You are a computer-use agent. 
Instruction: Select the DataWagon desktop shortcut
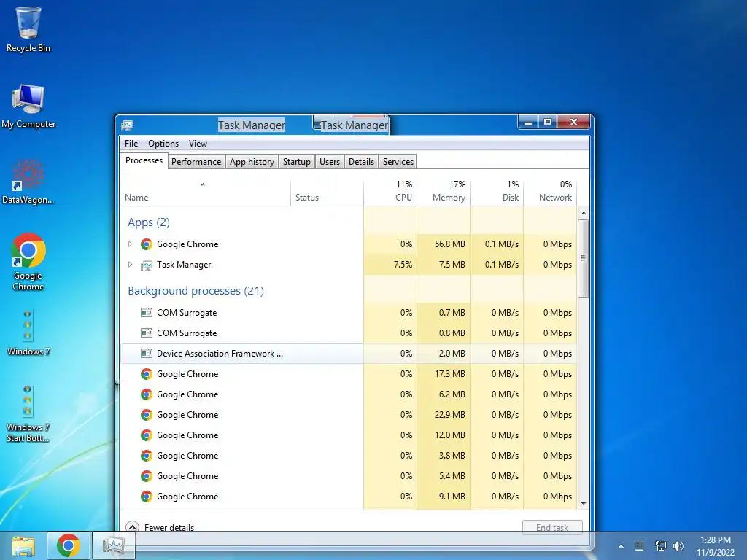[x=28, y=182]
